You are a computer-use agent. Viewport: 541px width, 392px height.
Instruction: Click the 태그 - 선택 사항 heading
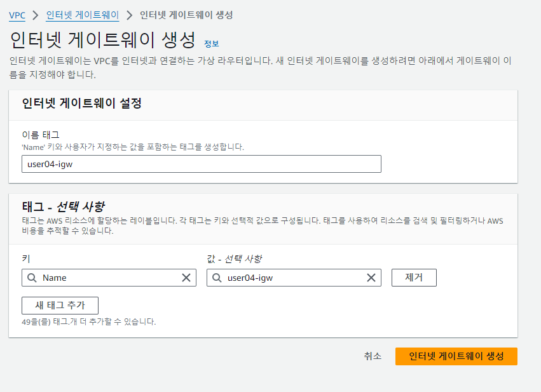63,207
